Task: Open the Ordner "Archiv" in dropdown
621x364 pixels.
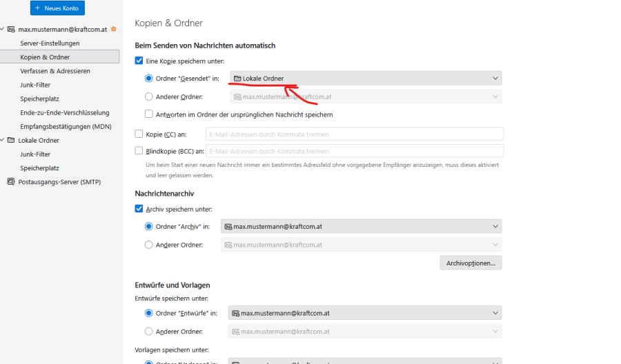Action: (x=361, y=226)
